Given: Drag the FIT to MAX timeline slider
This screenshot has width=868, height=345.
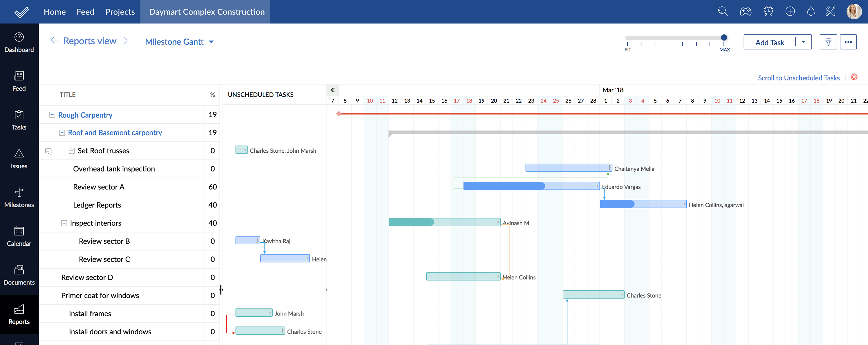Looking at the screenshot, I should point(722,37).
